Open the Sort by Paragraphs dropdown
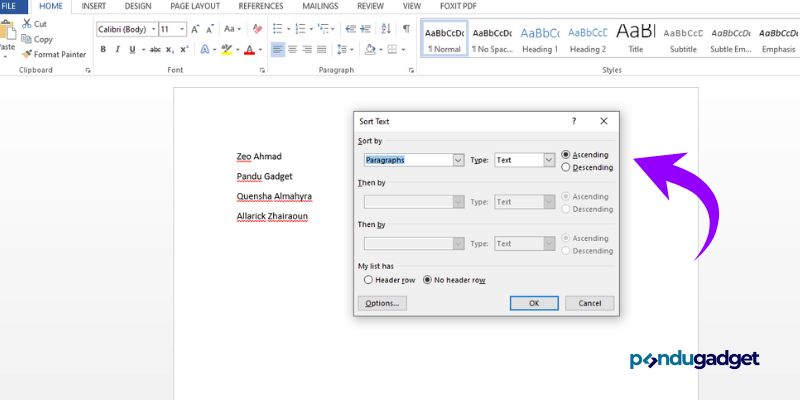 458,160
